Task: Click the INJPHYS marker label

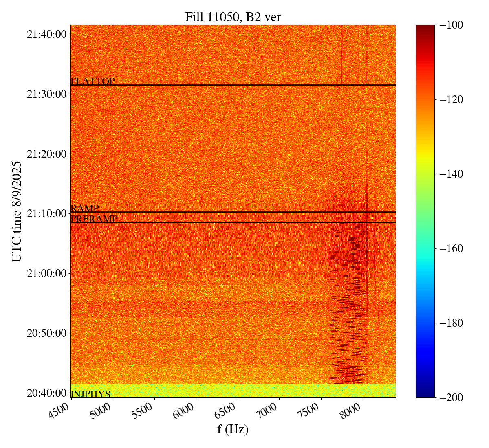Action: (x=90, y=394)
